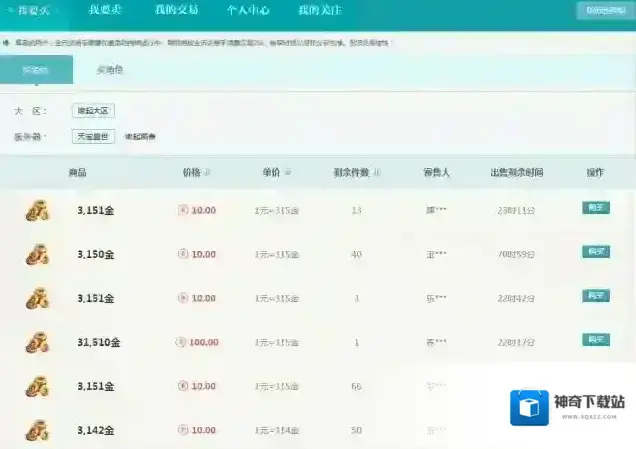Click the remaining count 13

[356, 211]
